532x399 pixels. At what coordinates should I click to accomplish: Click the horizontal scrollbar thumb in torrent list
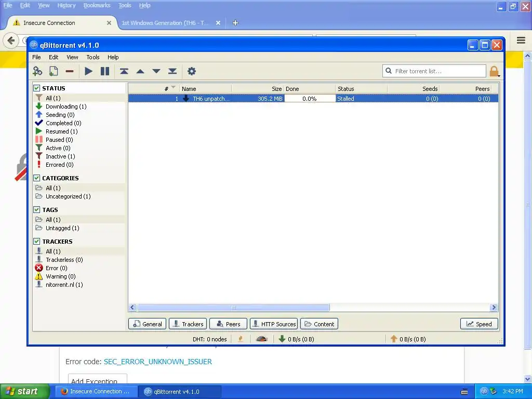click(233, 308)
